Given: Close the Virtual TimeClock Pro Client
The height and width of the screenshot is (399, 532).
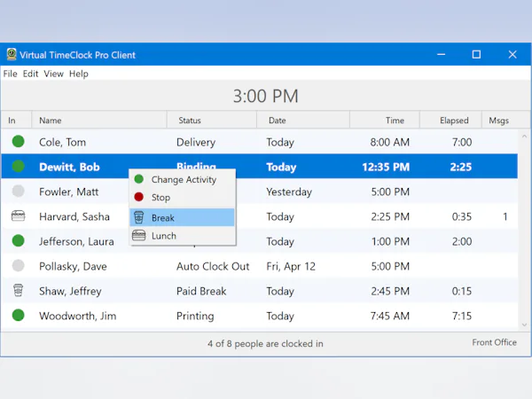Looking at the screenshot, I should [x=512, y=54].
